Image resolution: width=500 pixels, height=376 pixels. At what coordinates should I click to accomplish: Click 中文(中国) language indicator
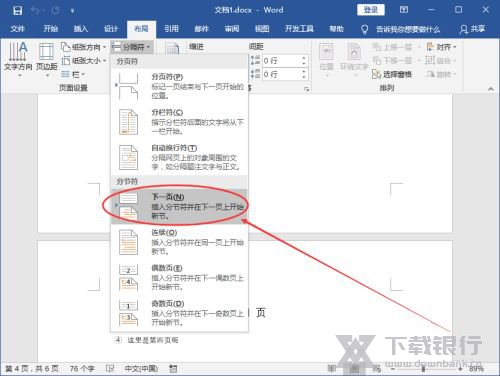(141, 369)
